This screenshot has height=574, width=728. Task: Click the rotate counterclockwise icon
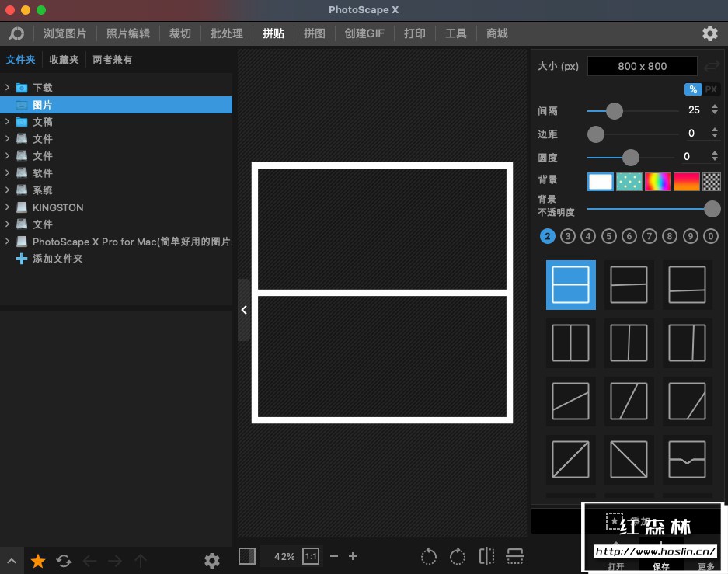(x=429, y=556)
